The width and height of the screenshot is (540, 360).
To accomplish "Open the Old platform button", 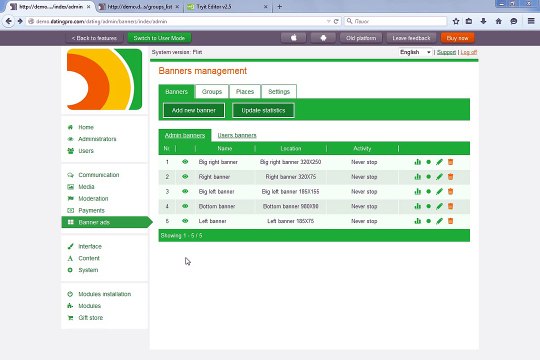I will pyautogui.click(x=361, y=38).
